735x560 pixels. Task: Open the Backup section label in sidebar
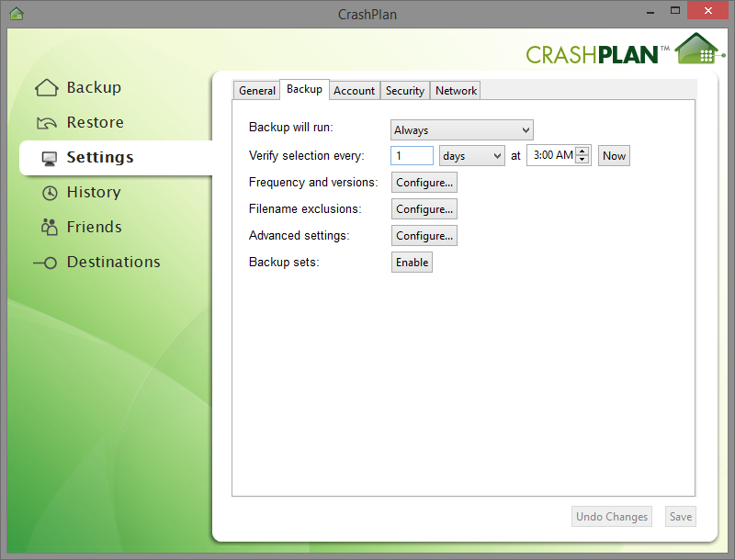pos(94,87)
